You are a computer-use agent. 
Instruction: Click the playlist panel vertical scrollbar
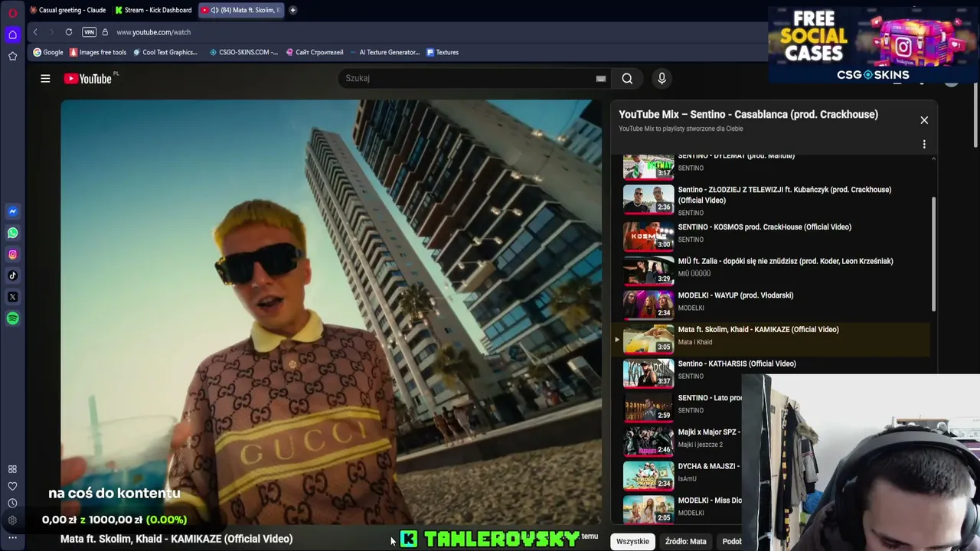(x=933, y=253)
